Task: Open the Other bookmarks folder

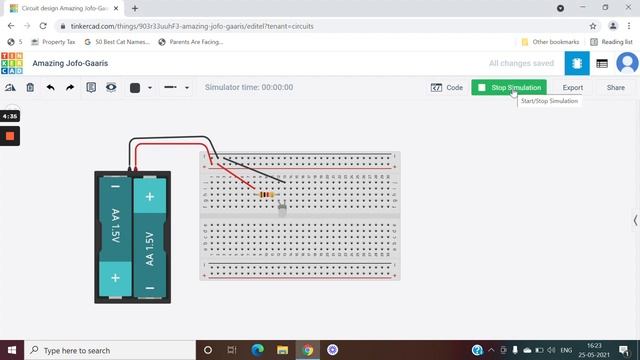Action: click(x=550, y=42)
